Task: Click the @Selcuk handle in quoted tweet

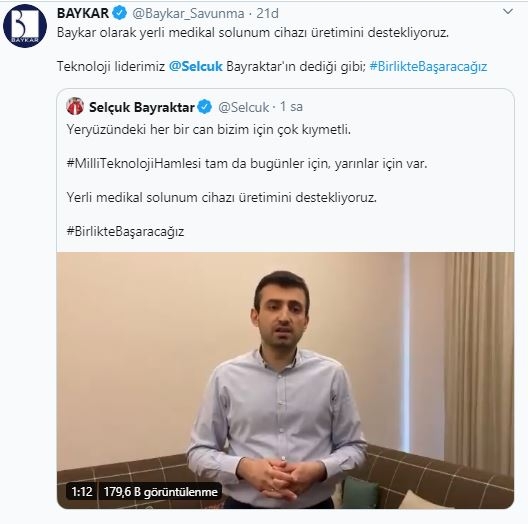Action: [243, 107]
